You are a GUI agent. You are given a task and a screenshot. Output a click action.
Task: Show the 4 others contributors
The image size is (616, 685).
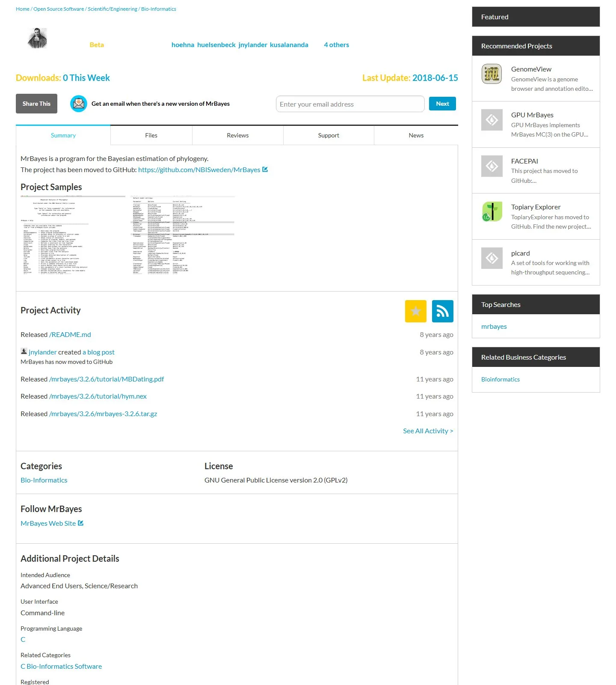point(336,45)
